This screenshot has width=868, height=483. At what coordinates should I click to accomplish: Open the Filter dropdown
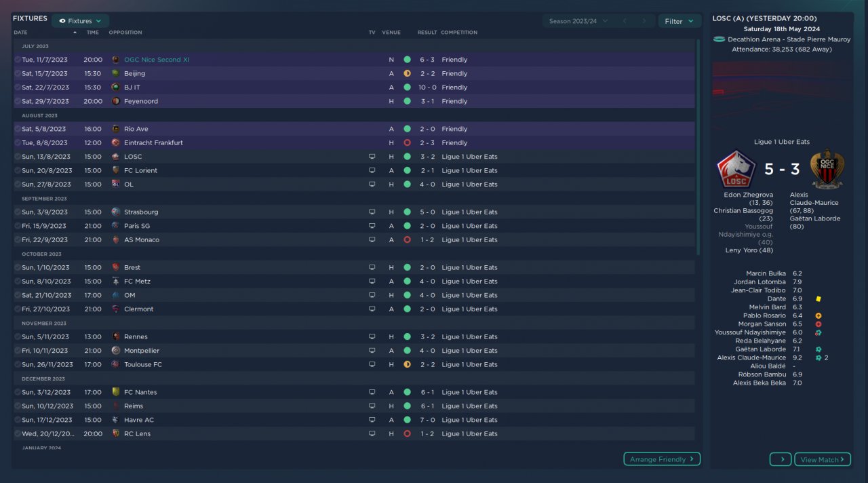(679, 21)
